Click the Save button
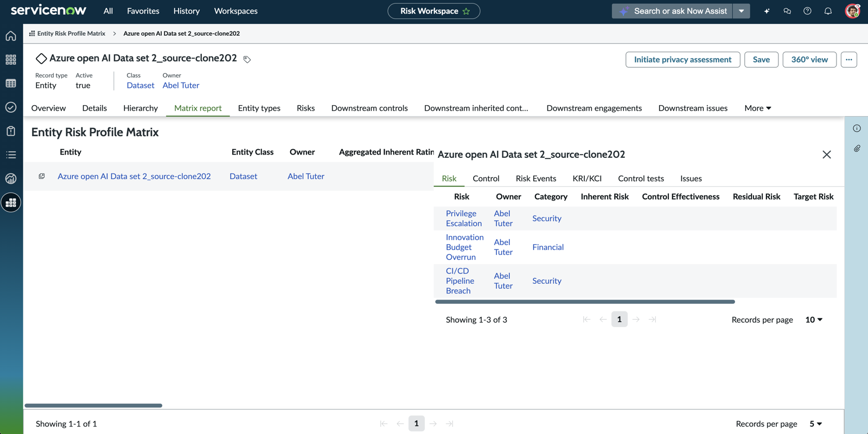 761,60
